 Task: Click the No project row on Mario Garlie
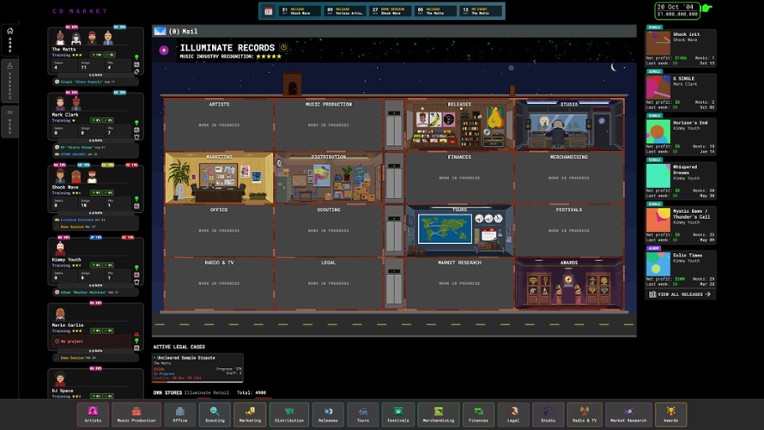point(93,341)
